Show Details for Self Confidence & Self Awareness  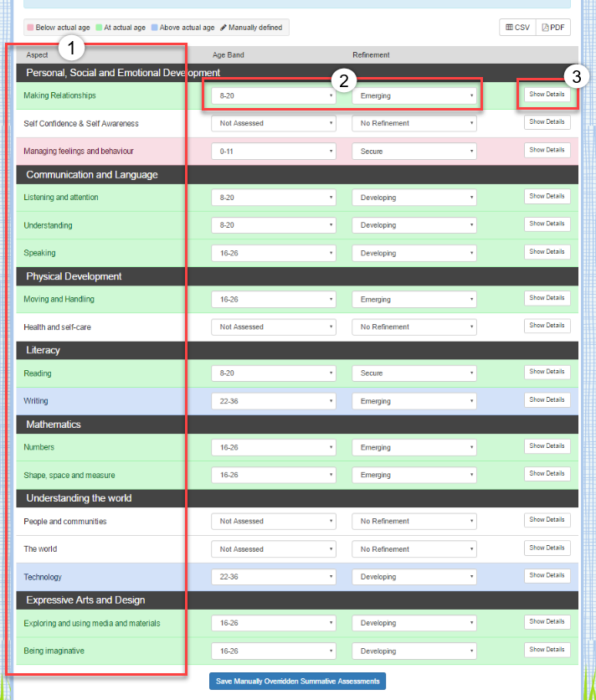(x=547, y=122)
